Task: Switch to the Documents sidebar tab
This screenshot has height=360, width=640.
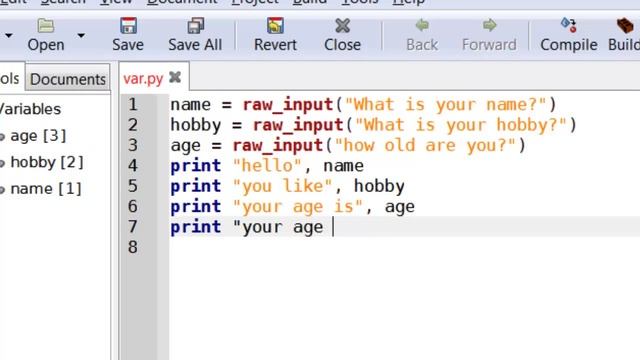Action: point(68,79)
